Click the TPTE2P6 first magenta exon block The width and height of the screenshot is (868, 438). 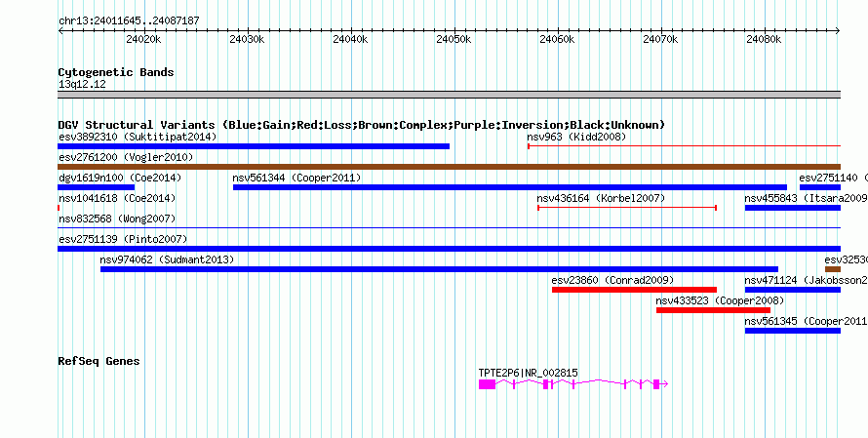(x=487, y=384)
